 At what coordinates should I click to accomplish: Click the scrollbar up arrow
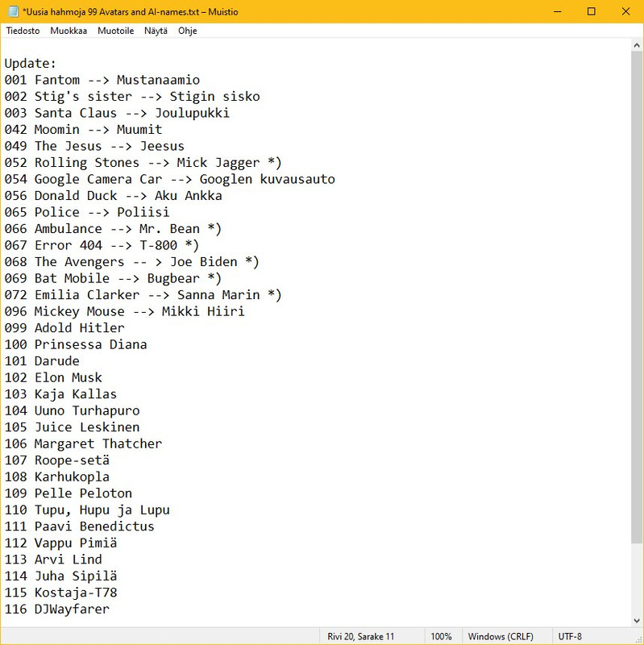click(x=637, y=45)
